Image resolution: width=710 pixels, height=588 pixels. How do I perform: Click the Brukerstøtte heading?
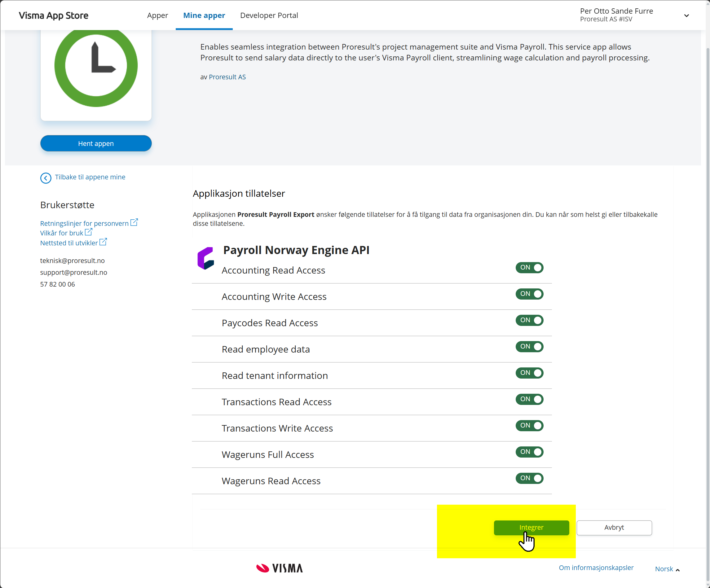pyautogui.click(x=67, y=205)
